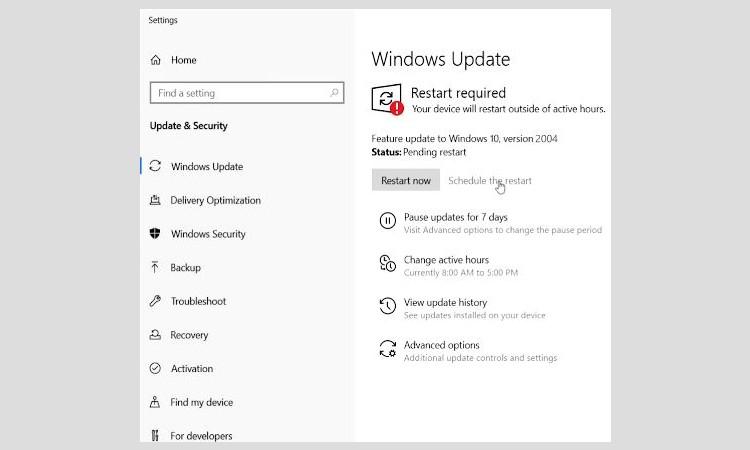
Task: Click the Windows Security shield icon
Action: [x=155, y=233]
